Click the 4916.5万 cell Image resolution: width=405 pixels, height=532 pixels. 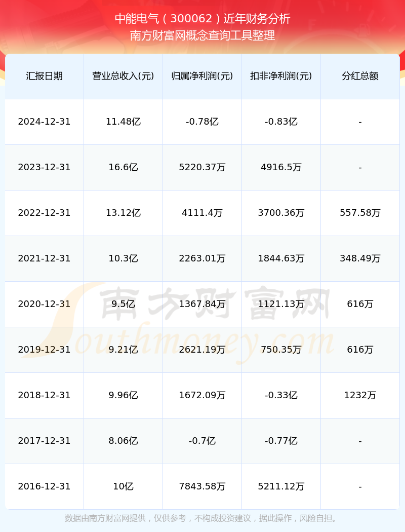[x=281, y=167]
